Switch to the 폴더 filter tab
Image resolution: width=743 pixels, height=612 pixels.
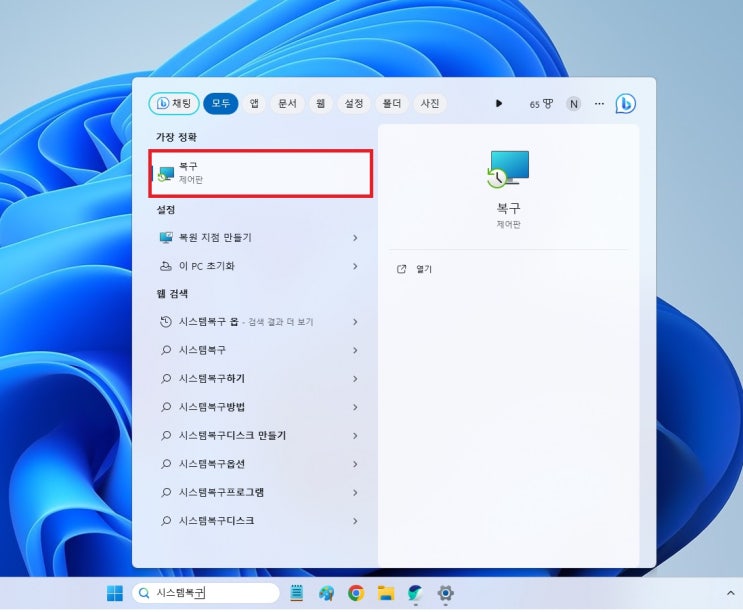click(x=391, y=103)
